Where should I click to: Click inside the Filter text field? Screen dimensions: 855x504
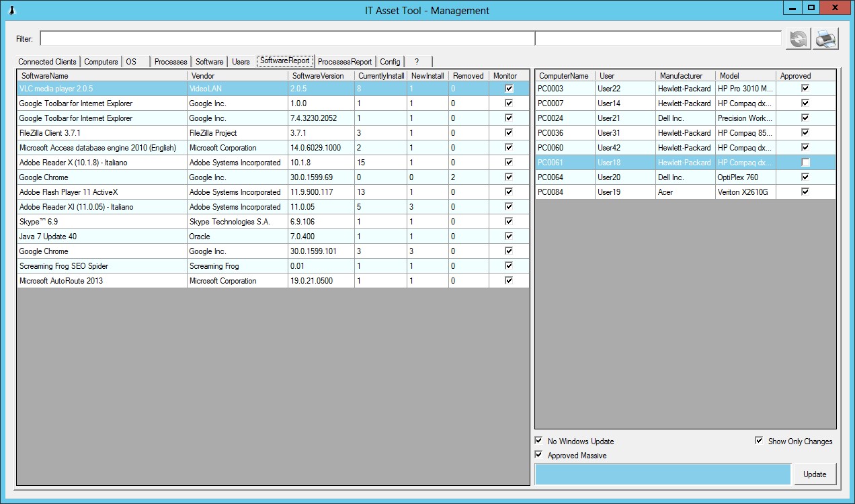[x=269, y=38]
